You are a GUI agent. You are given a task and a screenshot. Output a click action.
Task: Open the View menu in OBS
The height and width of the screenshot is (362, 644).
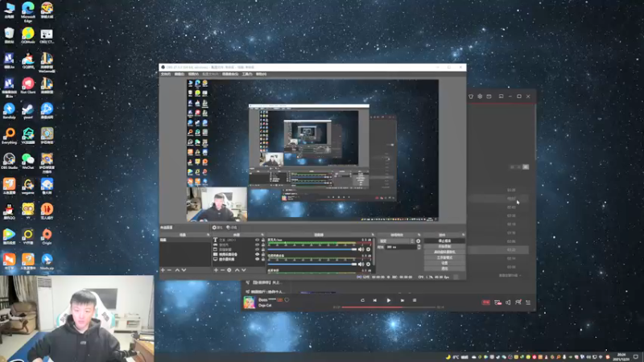(193, 74)
